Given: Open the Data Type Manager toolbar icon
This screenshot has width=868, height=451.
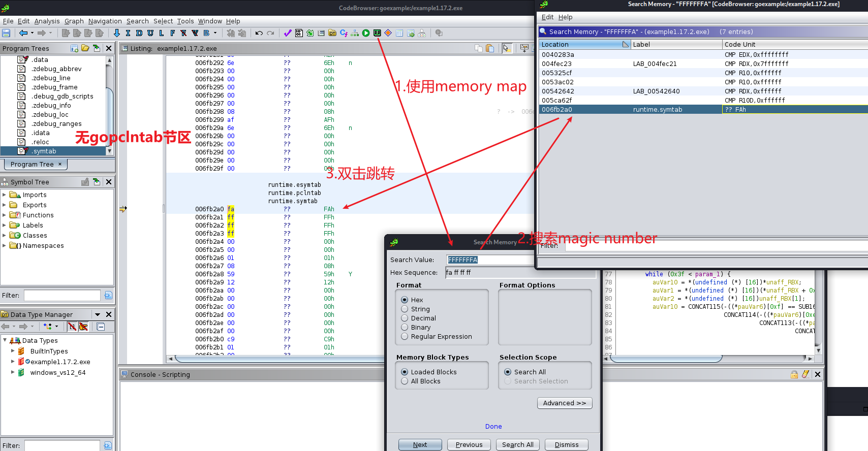Looking at the screenshot, I should (x=332, y=33).
